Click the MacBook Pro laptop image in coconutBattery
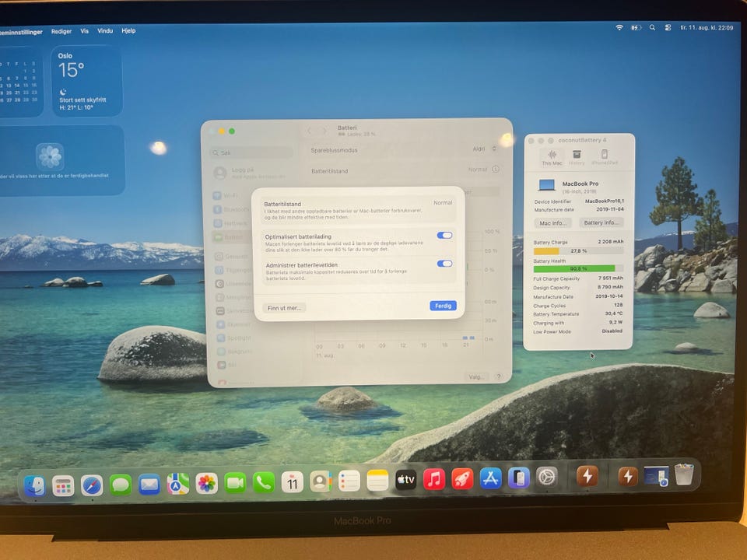The width and height of the screenshot is (747, 560). pos(547,185)
